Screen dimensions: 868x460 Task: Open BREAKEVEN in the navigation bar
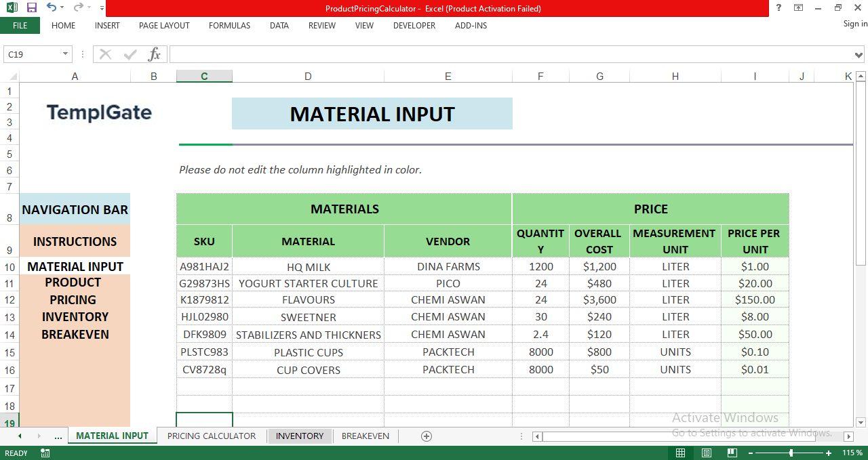(x=75, y=335)
